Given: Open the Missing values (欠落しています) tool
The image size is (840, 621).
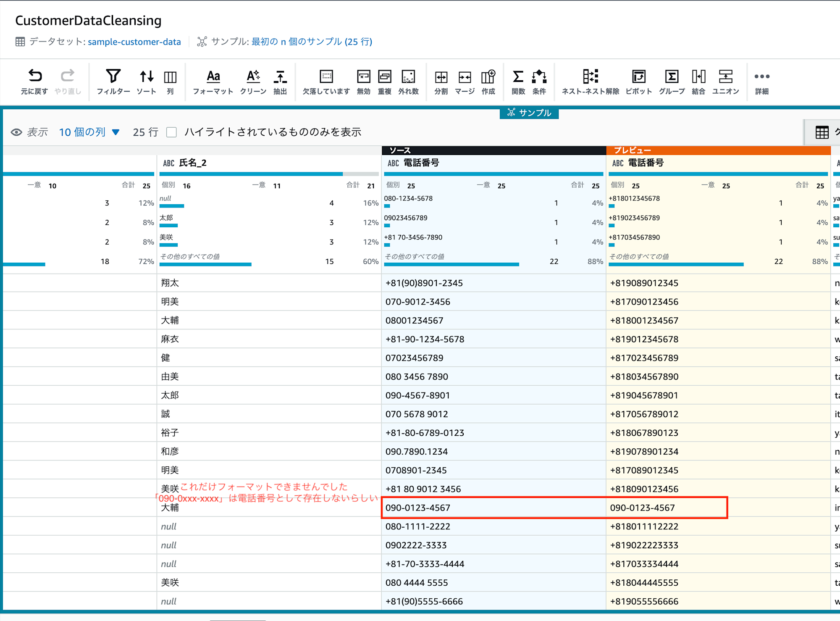Looking at the screenshot, I should [x=326, y=82].
